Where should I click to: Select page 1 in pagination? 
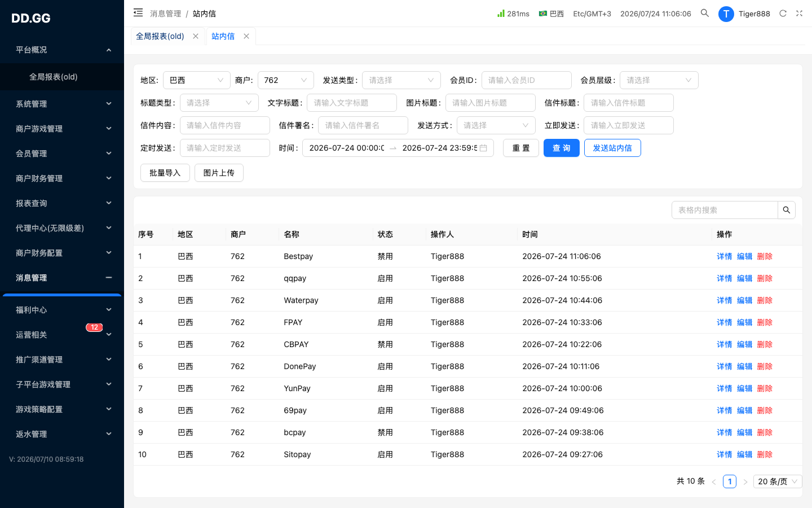pyautogui.click(x=730, y=481)
